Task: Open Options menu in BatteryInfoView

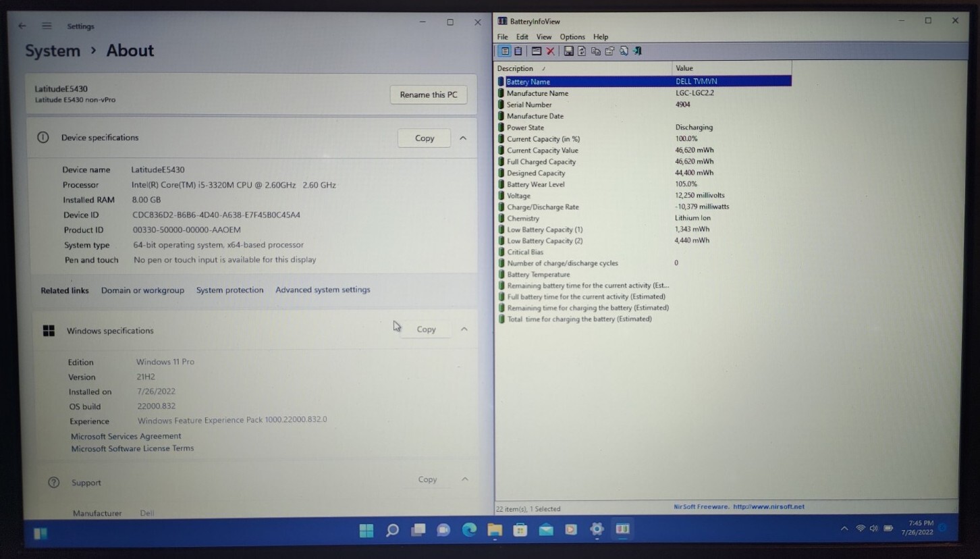Action: pyautogui.click(x=572, y=37)
